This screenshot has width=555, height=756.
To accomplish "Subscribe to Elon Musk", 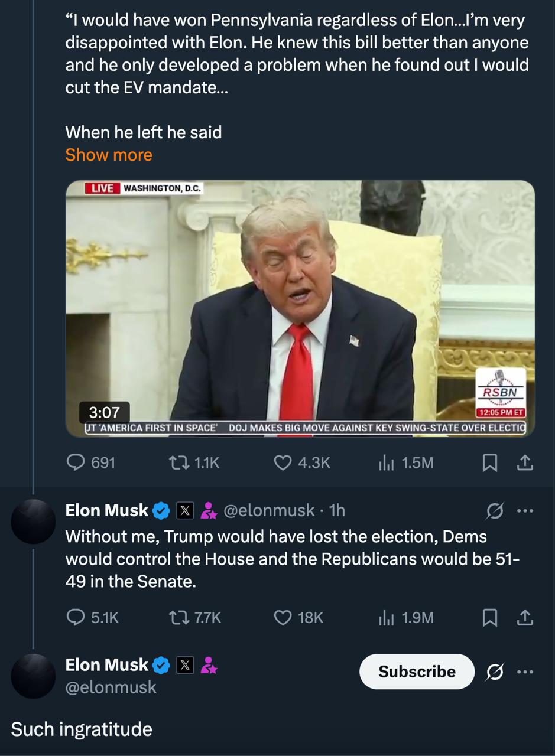I will (417, 672).
